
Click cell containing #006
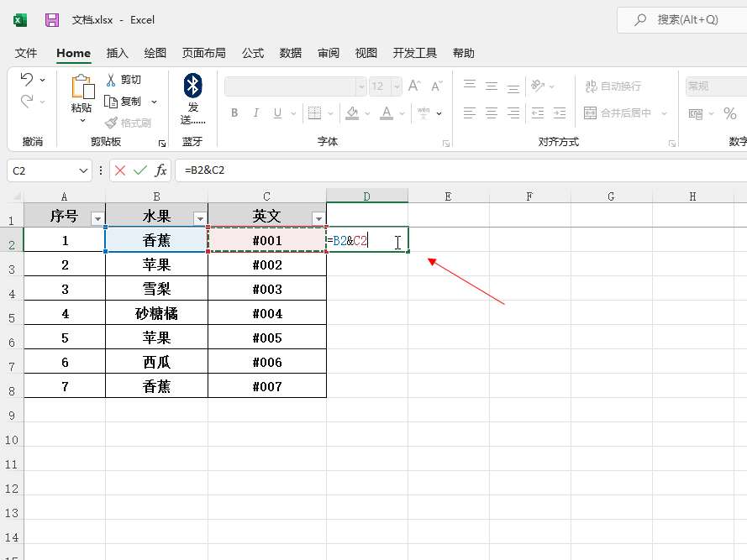coord(267,361)
